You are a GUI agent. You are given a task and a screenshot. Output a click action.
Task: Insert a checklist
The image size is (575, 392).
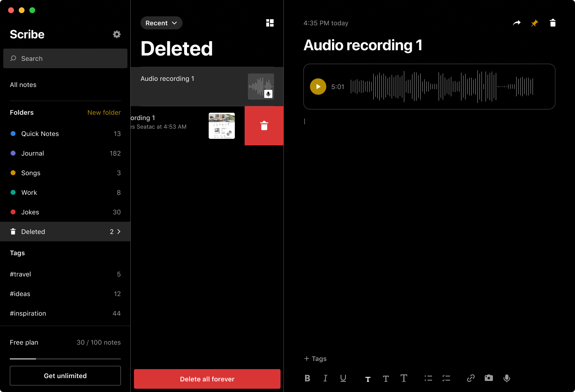tap(446, 378)
